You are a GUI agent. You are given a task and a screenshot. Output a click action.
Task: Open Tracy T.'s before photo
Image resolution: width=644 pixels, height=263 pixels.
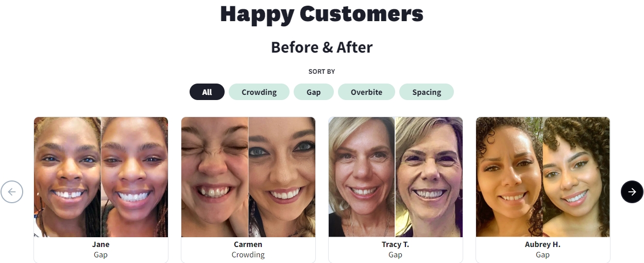(x=362, y=177)
